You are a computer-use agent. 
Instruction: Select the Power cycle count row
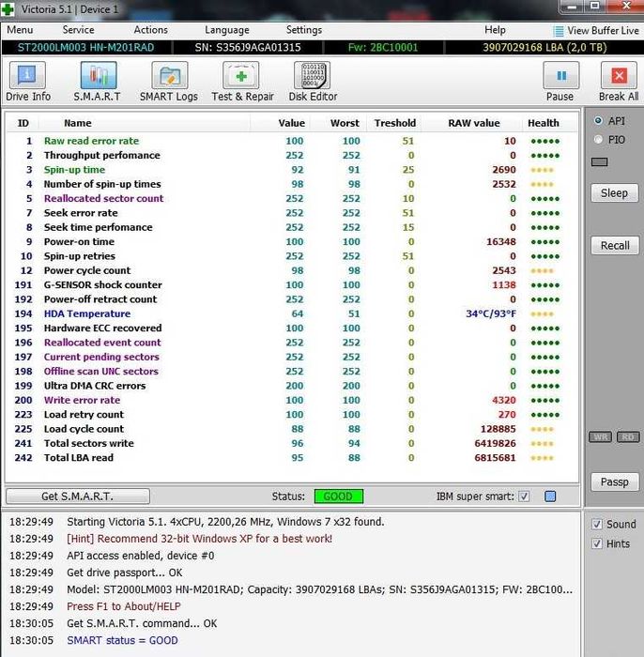(292, 270)
